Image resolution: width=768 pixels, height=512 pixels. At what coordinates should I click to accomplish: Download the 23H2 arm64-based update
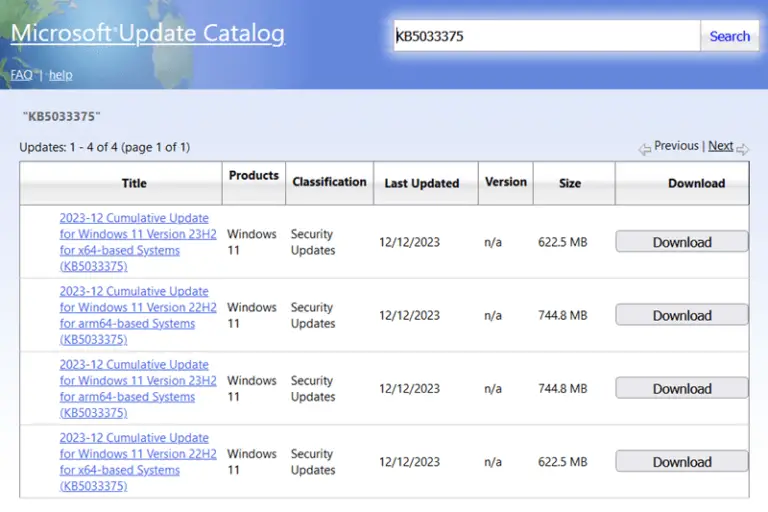[681, 389]
